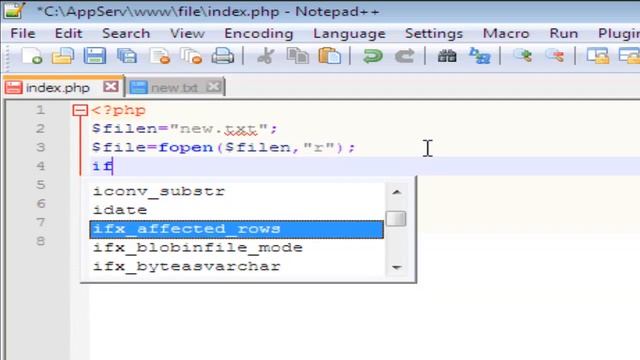Click the Open file folder icon
Screen dimensions: 640x360
tap(63, 56)
